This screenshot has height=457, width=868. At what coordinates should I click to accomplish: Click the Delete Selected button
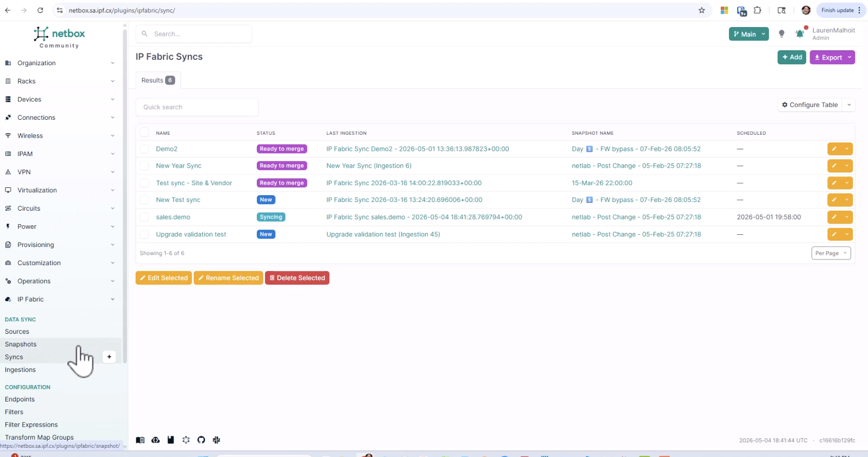pos(297,278)
